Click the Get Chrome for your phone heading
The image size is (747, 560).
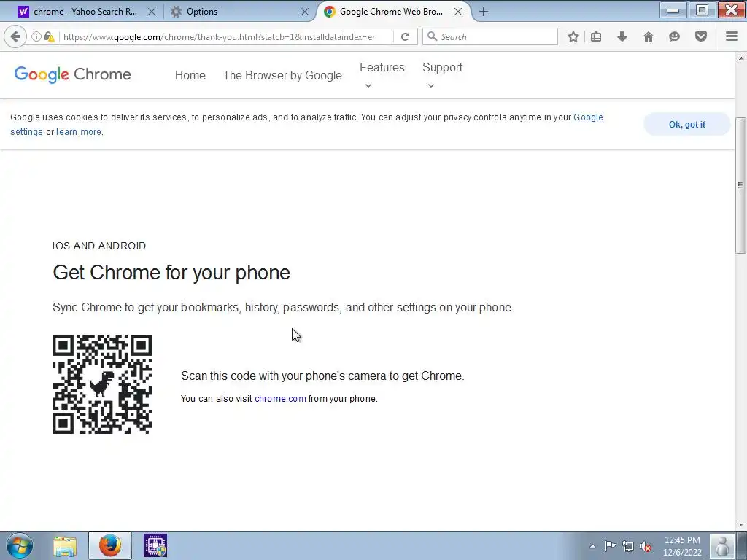click(171, 273)
